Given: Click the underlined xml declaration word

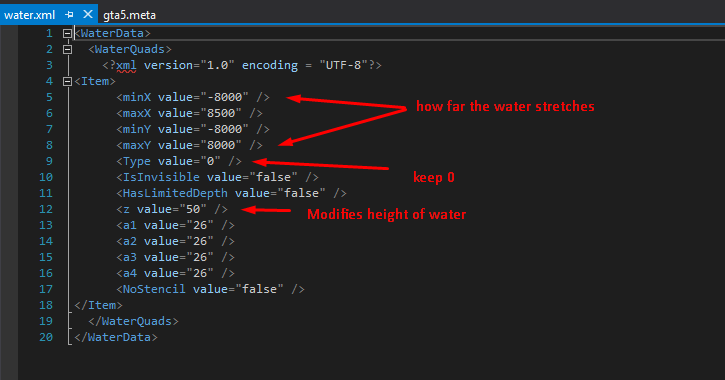Looking at the screenshot, I should pos(126,66).
